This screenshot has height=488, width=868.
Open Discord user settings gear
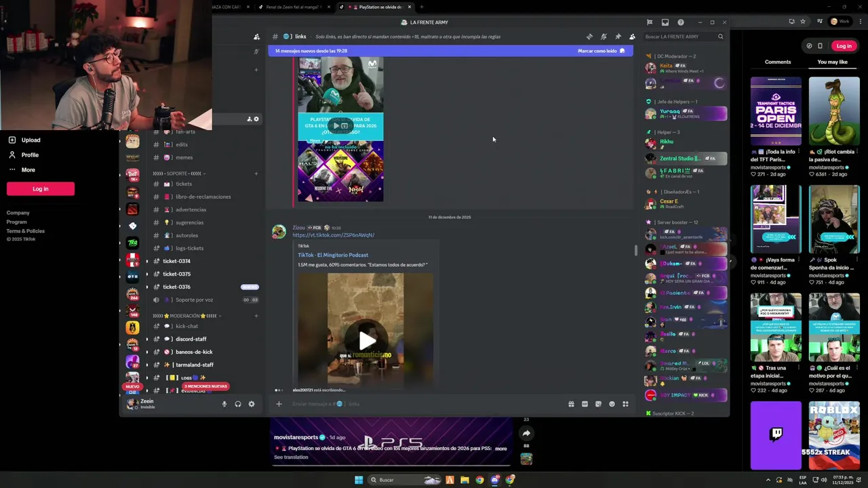point(252,404)
